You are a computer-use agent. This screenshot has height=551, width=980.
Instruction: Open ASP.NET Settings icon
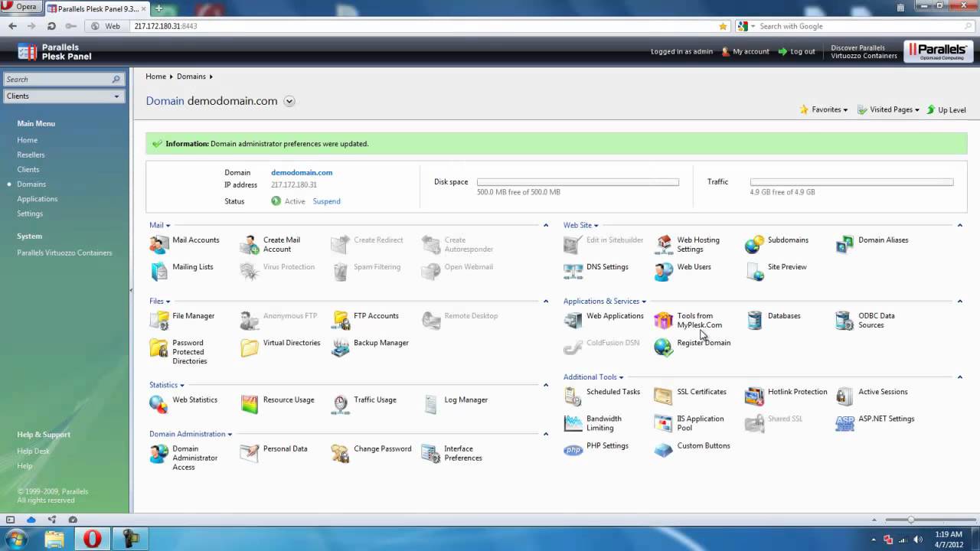(x=845, y=423)
